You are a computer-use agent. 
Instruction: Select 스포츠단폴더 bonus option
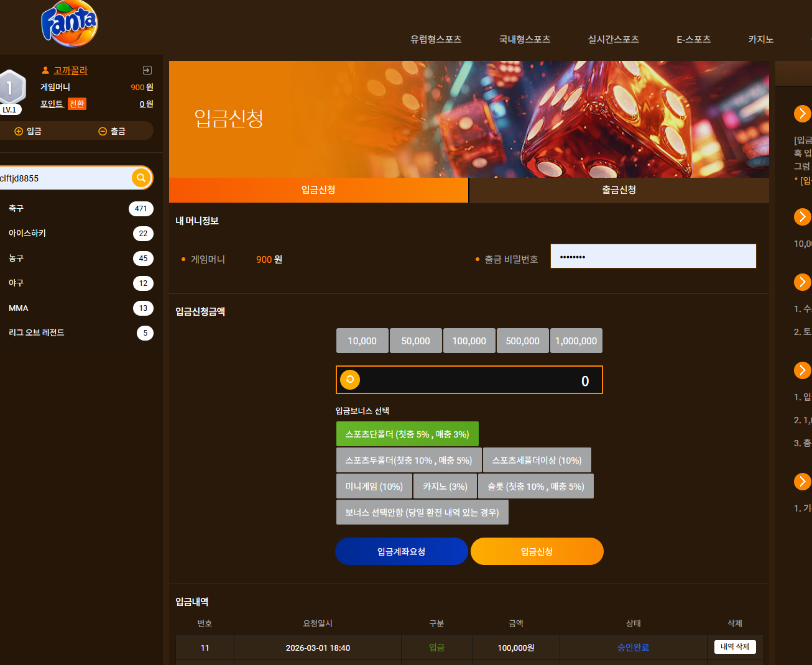407,434
